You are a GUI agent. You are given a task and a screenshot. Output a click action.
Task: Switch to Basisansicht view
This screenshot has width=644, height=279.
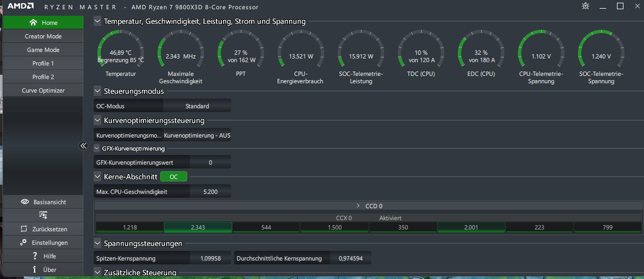[x=43, y=202]
